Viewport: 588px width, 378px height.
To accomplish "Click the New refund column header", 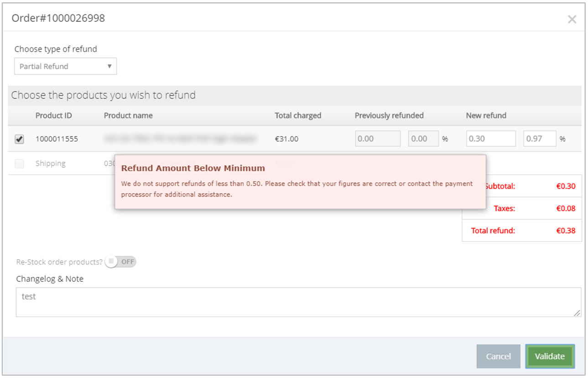I will coord(486,115).
